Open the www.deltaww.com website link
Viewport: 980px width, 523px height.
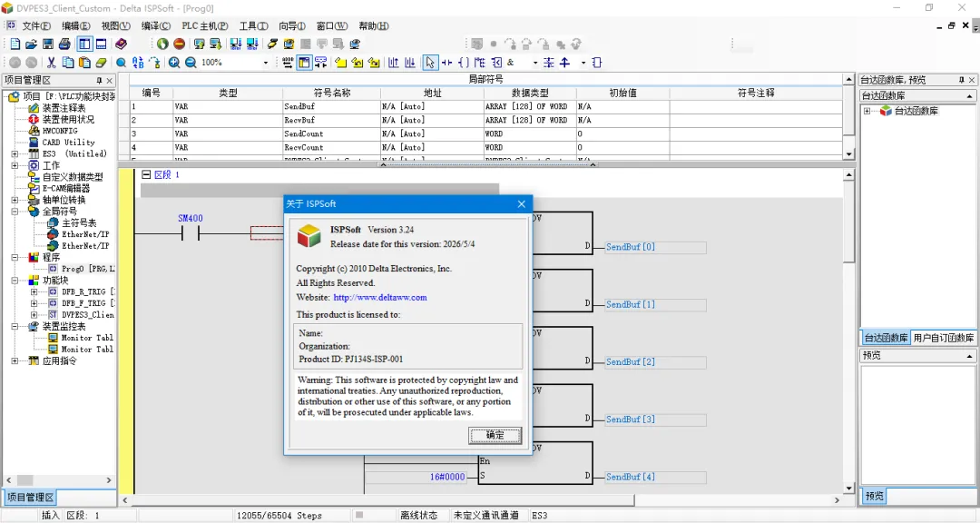pyautogui.click(x=380, y=297)
